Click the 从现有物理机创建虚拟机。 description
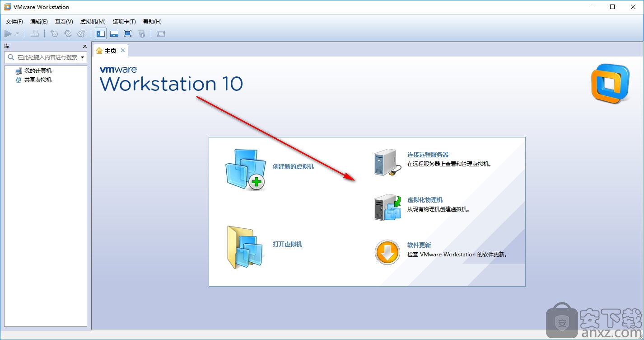This screenshot has height=340, width=644. click(x=439, y=209)
